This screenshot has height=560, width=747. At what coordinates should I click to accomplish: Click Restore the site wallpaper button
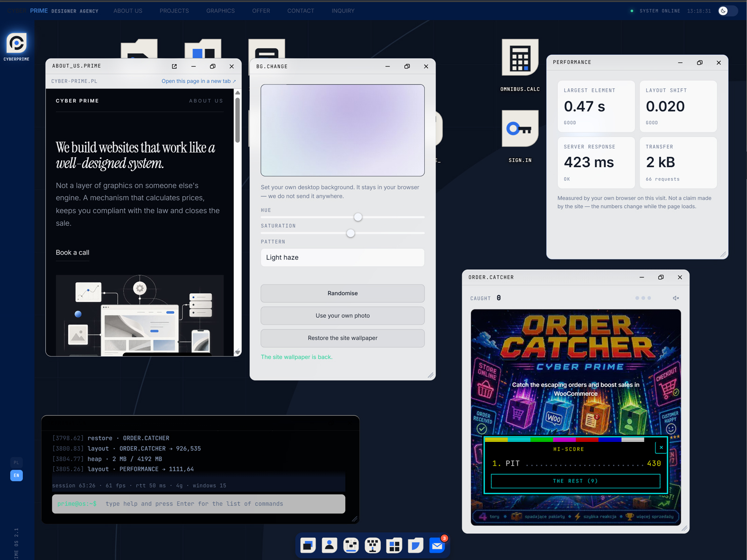click(x=342, y=338)
